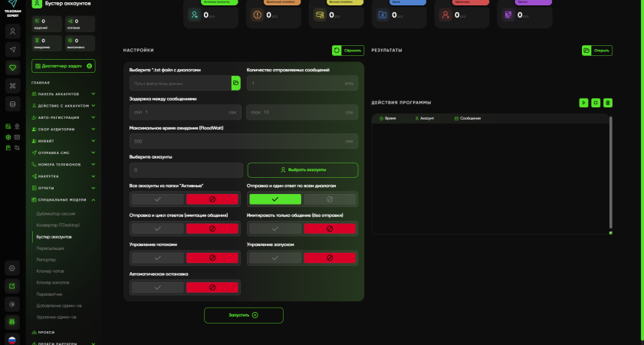Open Конвертер (TDesktop) module

pos(58,225)
